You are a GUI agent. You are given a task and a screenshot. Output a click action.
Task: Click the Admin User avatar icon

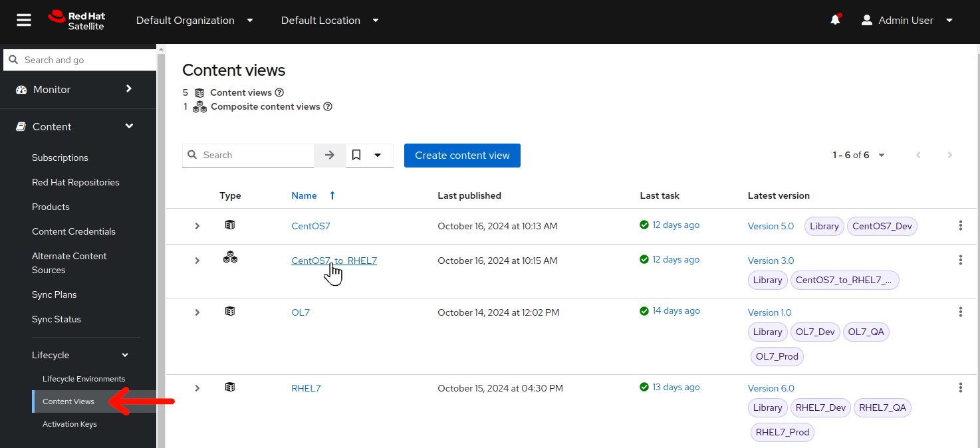866,21
